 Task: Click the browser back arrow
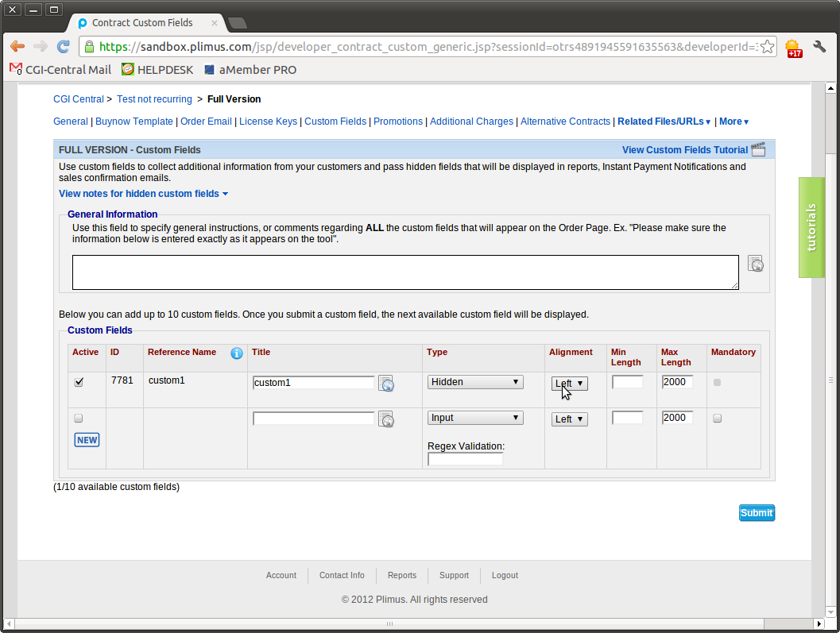coord(17,47)
